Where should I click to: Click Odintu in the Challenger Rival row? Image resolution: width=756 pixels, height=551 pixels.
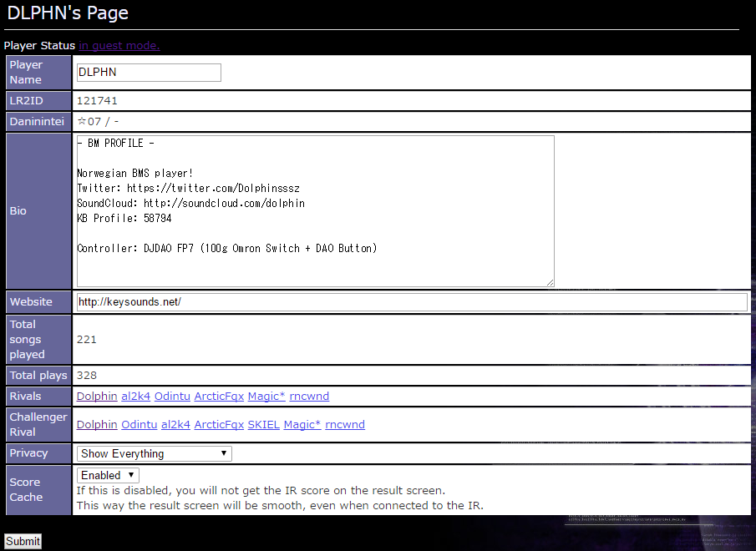click(139, 425)
